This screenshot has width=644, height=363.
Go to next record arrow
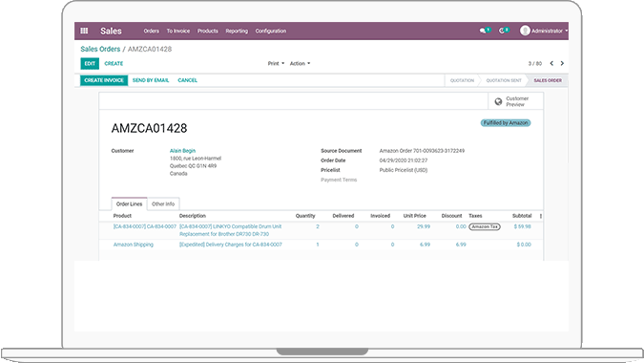562,63
